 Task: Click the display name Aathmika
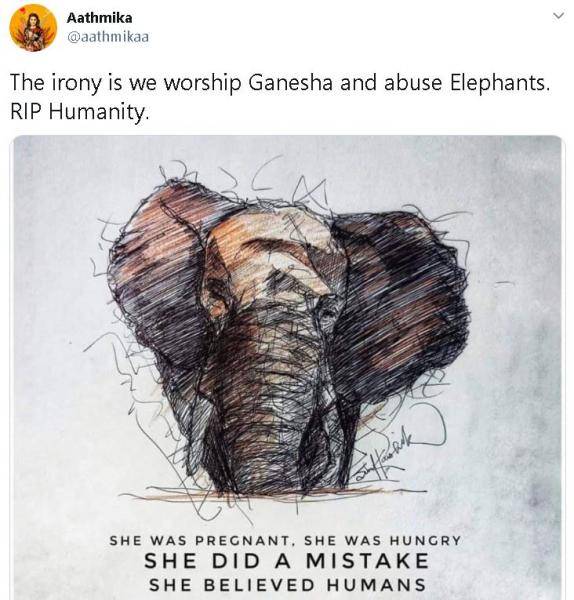click(x=99, y=18)
